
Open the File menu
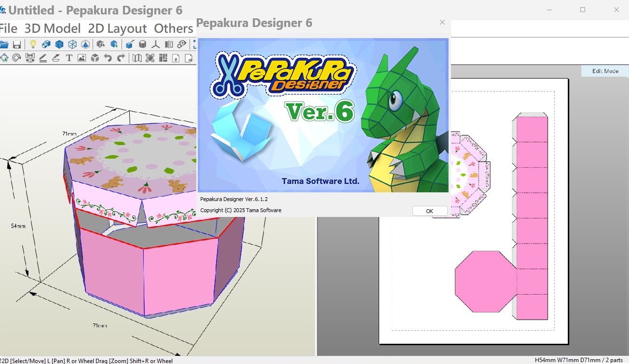coord(8,28)
